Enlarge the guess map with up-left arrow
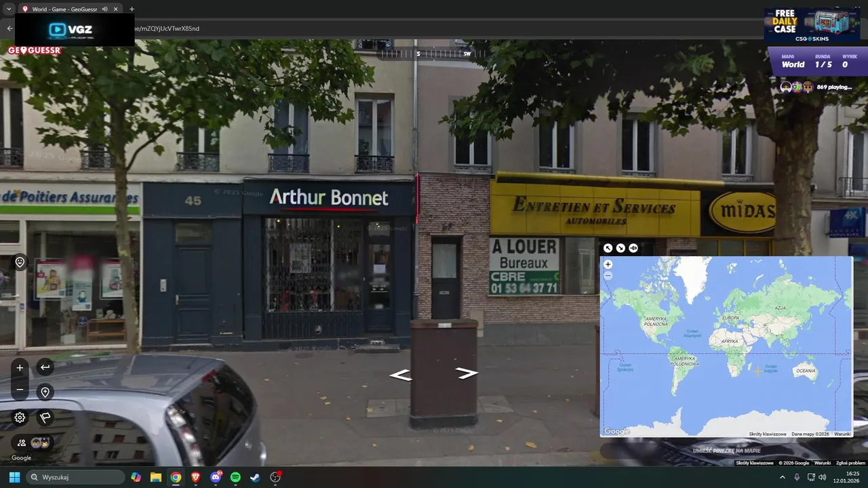The height and width of the screenshot is (488, 868). click(x=608, y=248)
